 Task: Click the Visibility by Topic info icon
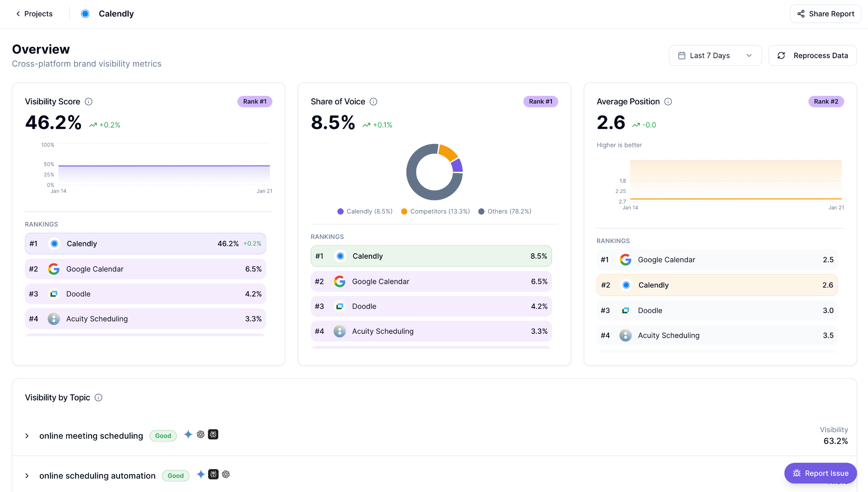pos(98,398)
